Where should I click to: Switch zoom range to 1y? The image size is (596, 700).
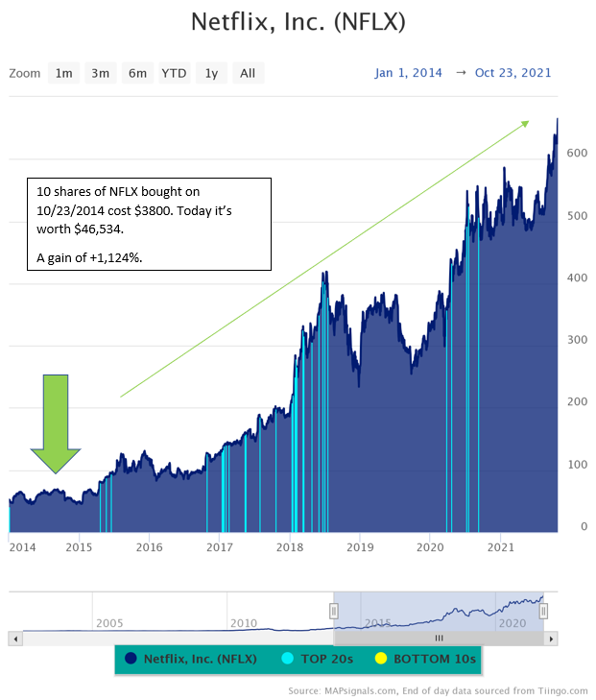[211, 73]
